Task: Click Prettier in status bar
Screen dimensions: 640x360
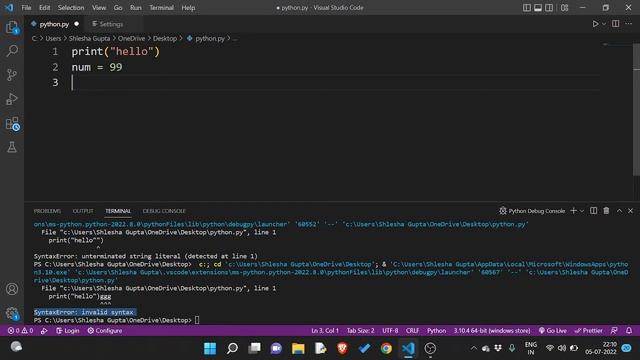Action: 589,331
